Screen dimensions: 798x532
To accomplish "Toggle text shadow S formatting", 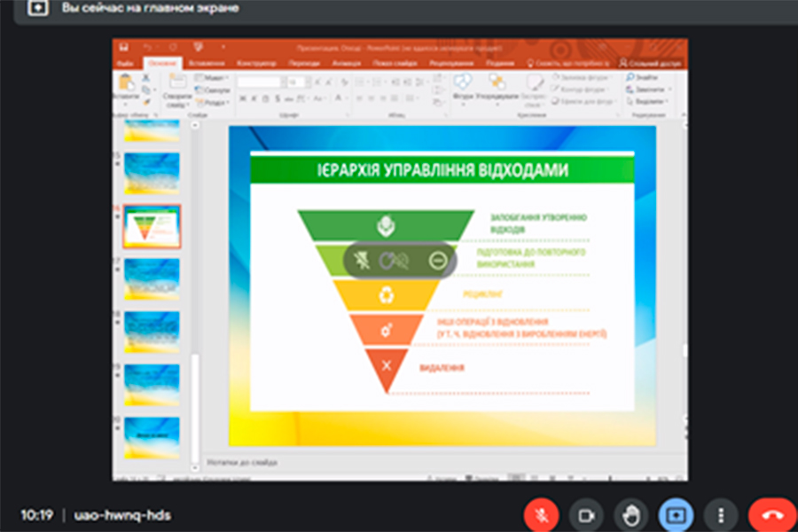I will (278, 98).
